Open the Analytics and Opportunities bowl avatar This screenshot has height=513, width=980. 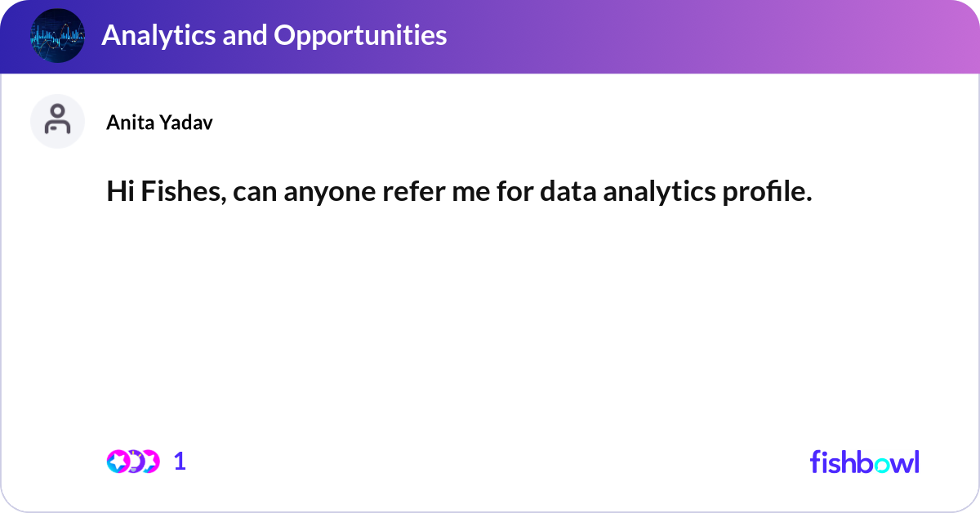57,36
